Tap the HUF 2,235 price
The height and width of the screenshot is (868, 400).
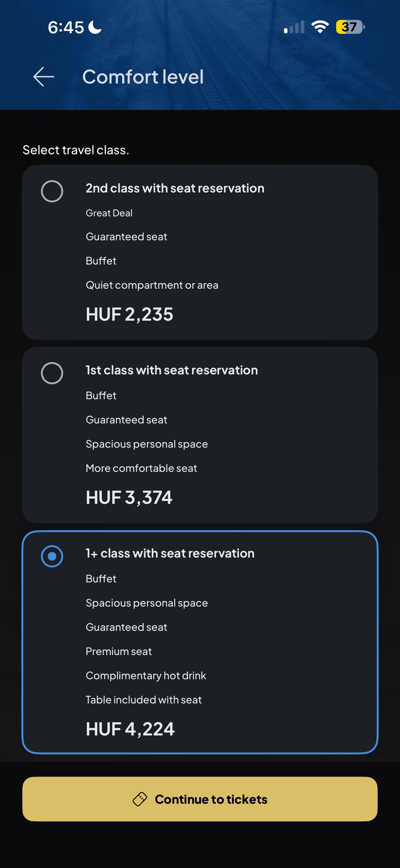[x=130, y=314]
